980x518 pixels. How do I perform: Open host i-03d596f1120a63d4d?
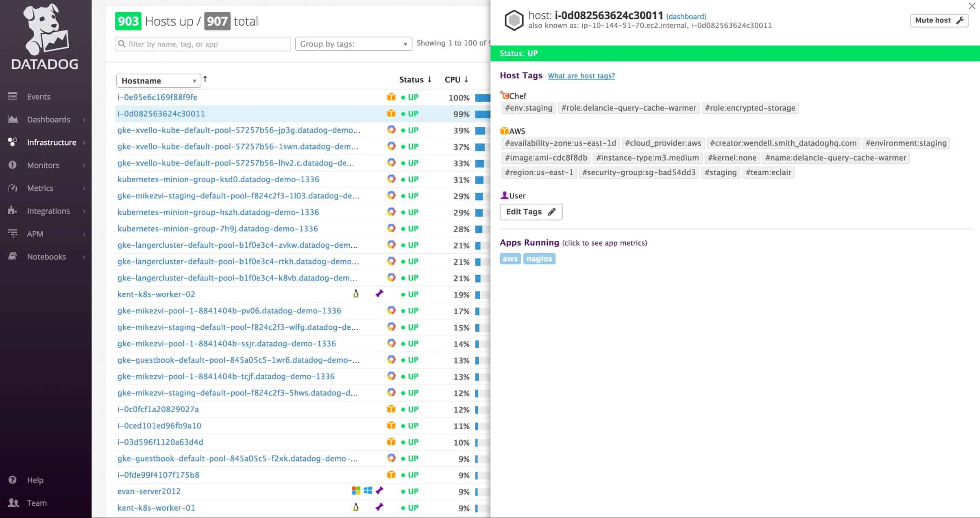(160, 442)
